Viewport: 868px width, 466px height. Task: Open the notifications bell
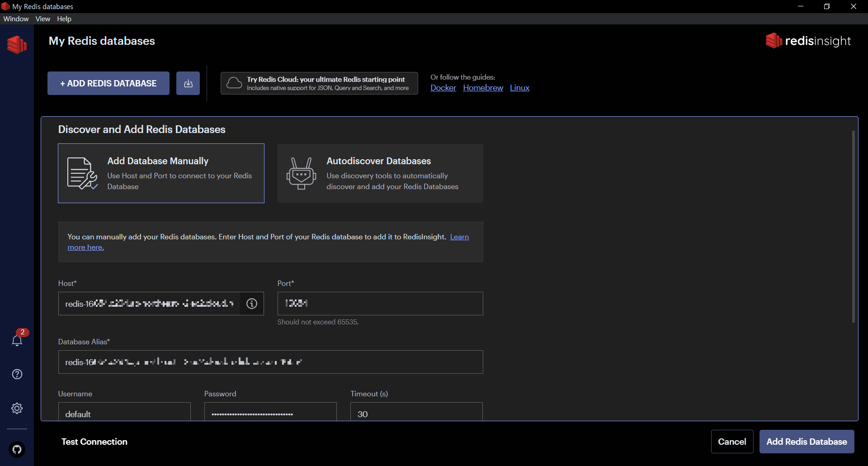[17, 340]
